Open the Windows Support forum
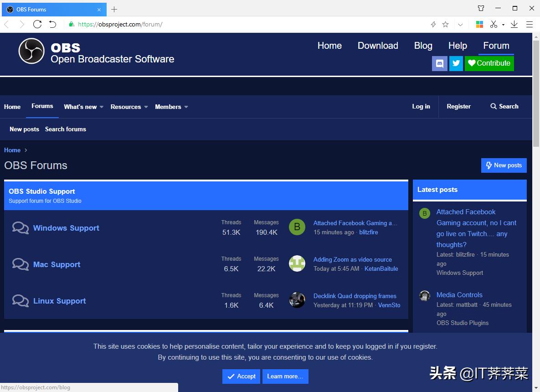540x392 pixels. click(66, 228)
